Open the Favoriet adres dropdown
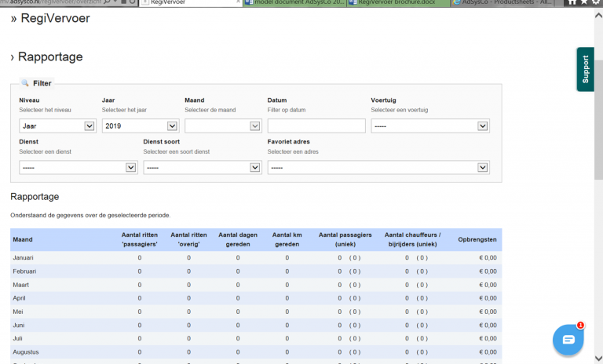 [x=378, y=168]
